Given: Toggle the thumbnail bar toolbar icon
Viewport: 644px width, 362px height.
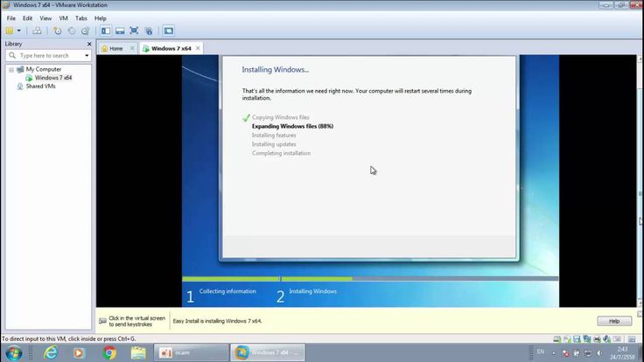Looking at the screenshot, I should pyautogui.click(x=120, y=31).
